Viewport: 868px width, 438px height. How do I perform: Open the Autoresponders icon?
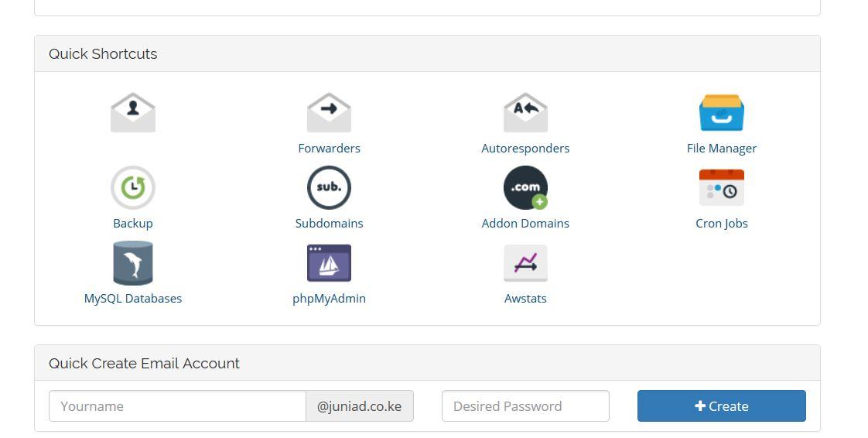click(525, 113)
